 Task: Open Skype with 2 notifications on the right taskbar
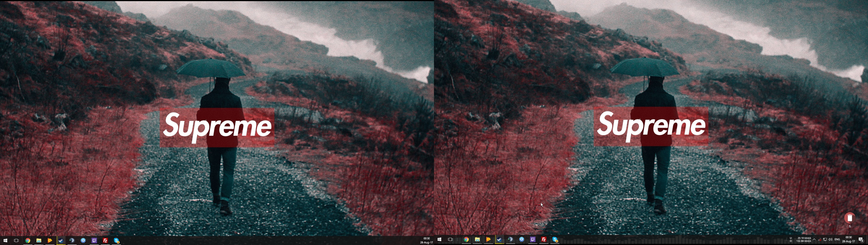[555, 239]
